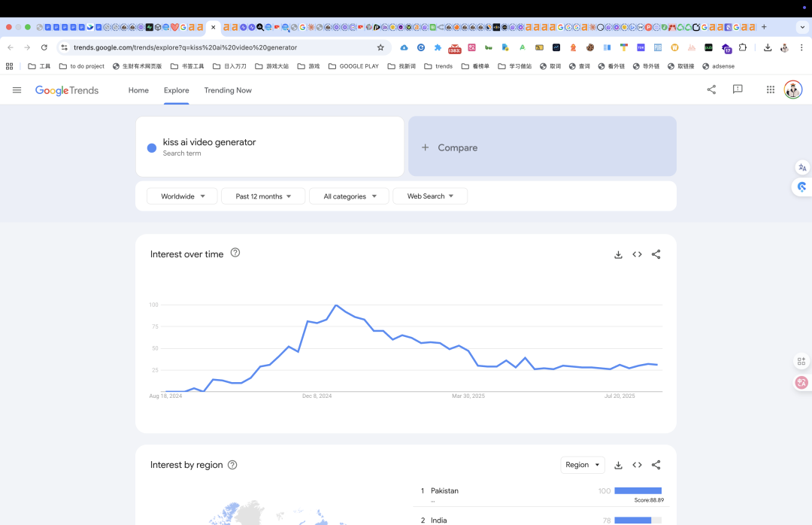Image resolution: width=812 pixels, height=525 pixels.
Task: Open the Google apps grid
Action: (x=771, y=90)
